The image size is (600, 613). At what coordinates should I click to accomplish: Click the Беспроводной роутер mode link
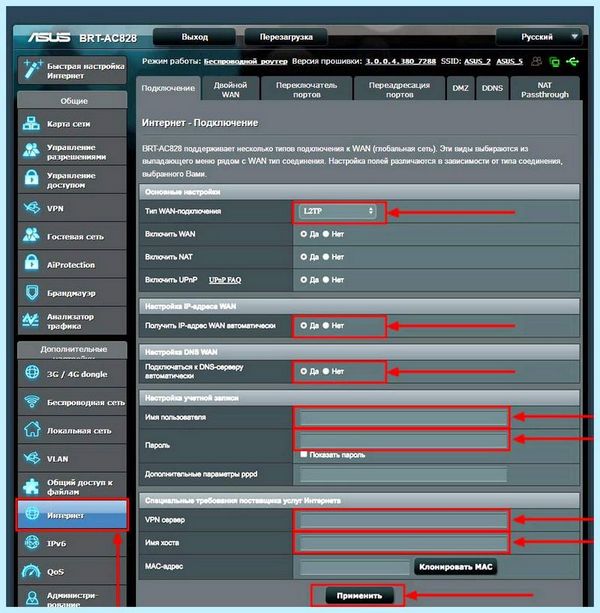click(x=245, y=61)
